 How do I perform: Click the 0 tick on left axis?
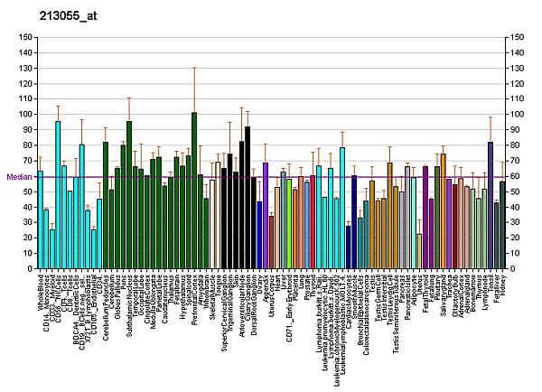pyautogui.click(x=28, y=268)
